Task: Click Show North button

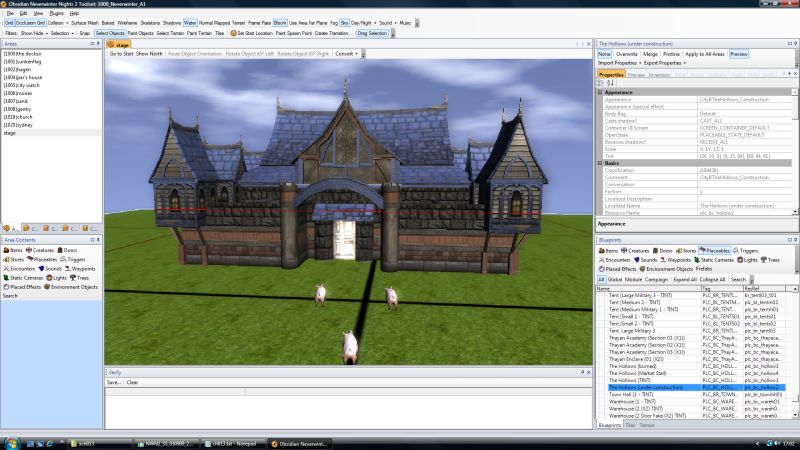Action: tap(149, 54)
